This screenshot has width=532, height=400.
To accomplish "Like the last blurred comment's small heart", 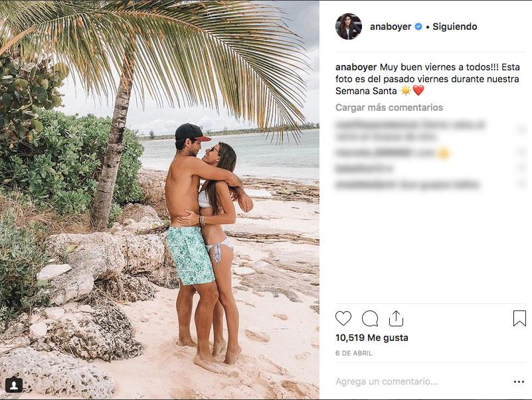I will click(x=521, y=184).
